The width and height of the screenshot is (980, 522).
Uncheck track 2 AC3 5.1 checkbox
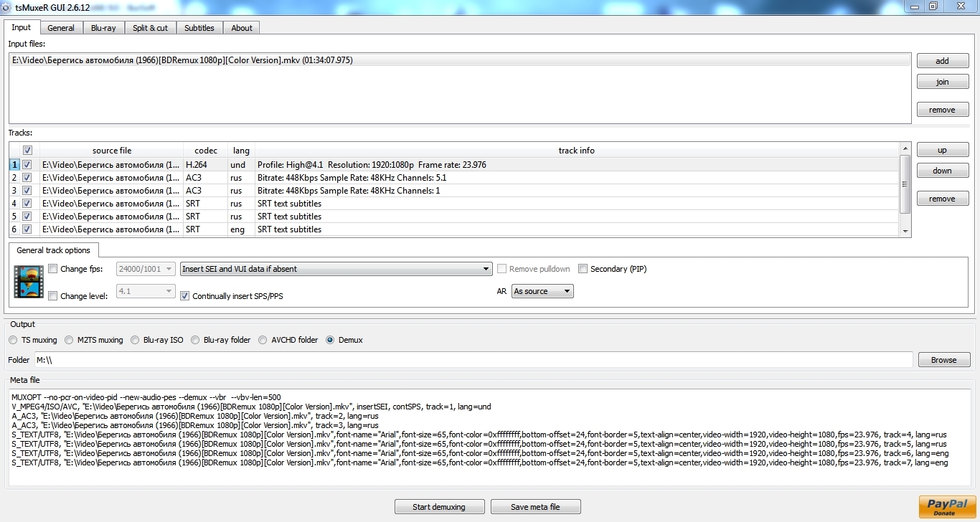[27, 177]
